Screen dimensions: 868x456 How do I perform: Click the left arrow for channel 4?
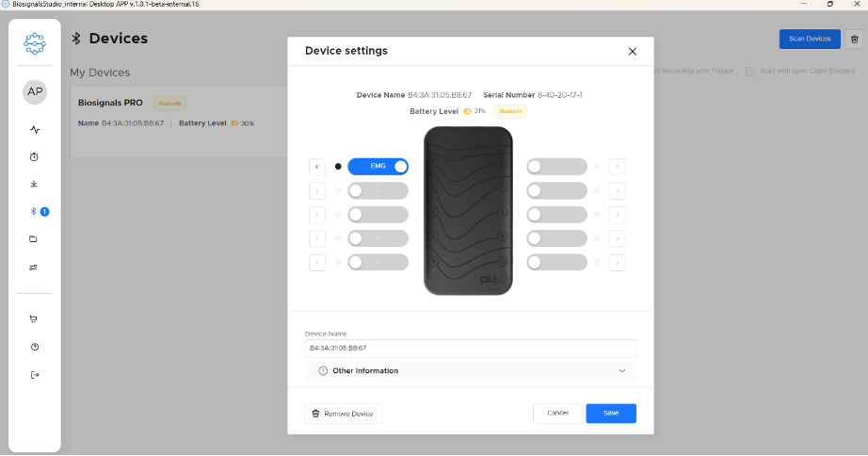pos(316,238)
